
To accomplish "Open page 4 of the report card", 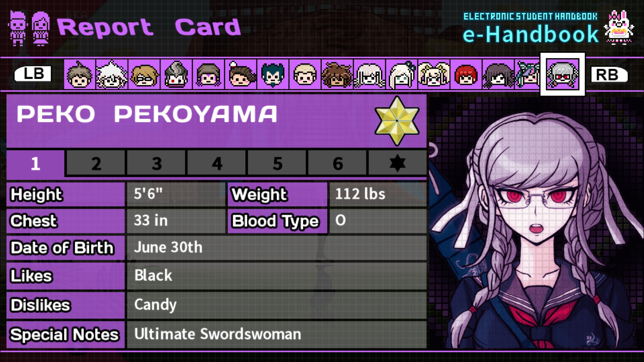I will click(x=217, y=163).
